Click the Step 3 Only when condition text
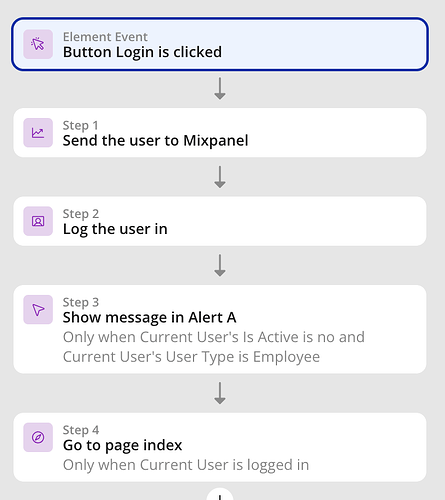This screenshot has height=500, width=445. coord(214,347)
